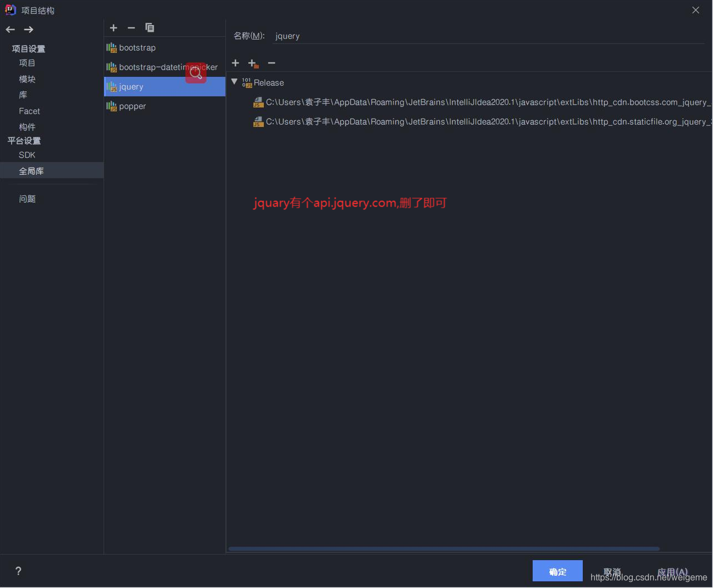Open 模块 settings page
The height and width of the screenshot is (588, 713).
[27, 79]
